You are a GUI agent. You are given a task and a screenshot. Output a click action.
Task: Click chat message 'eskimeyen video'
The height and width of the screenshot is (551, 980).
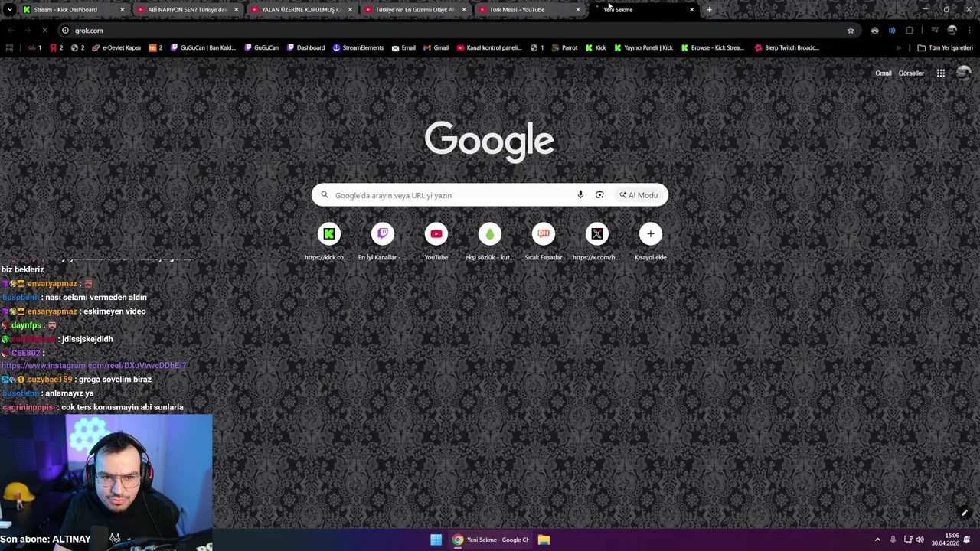[x=115, y=311]
